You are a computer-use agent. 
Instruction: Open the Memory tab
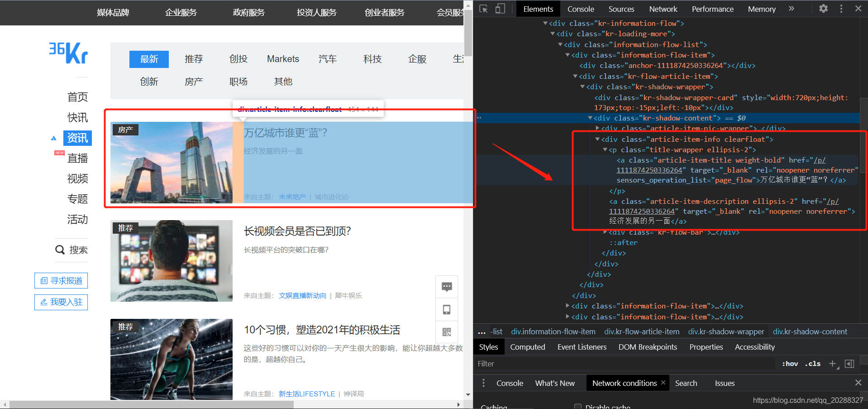coord(762,9)
